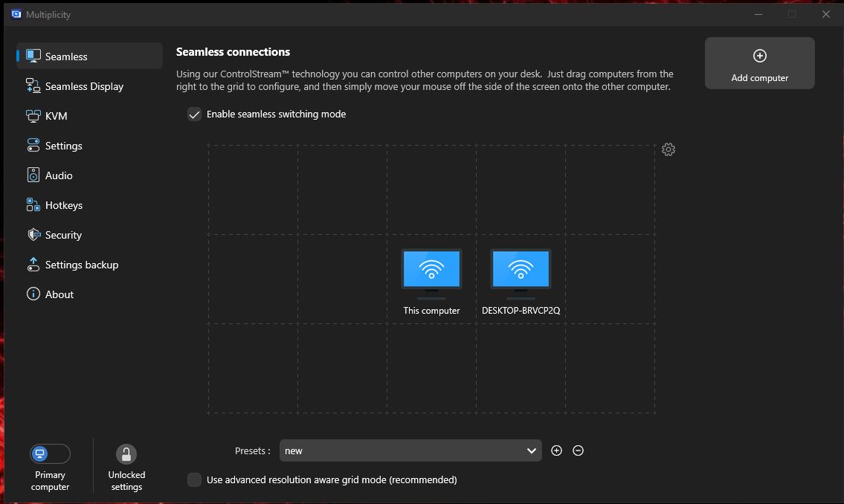Click the Seamless monitor icon in the sidebar
The height and width of the screenshot is (504, 844).
click(33, 56)
